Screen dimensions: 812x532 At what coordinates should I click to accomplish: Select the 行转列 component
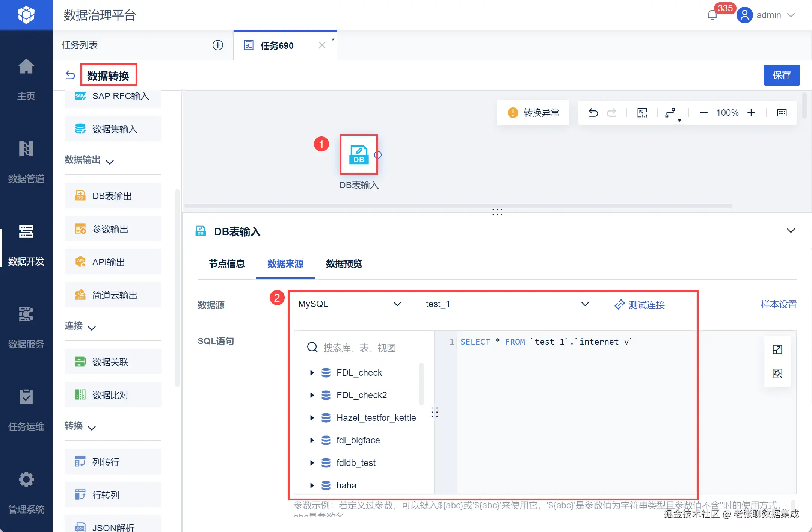pos(113,495)
